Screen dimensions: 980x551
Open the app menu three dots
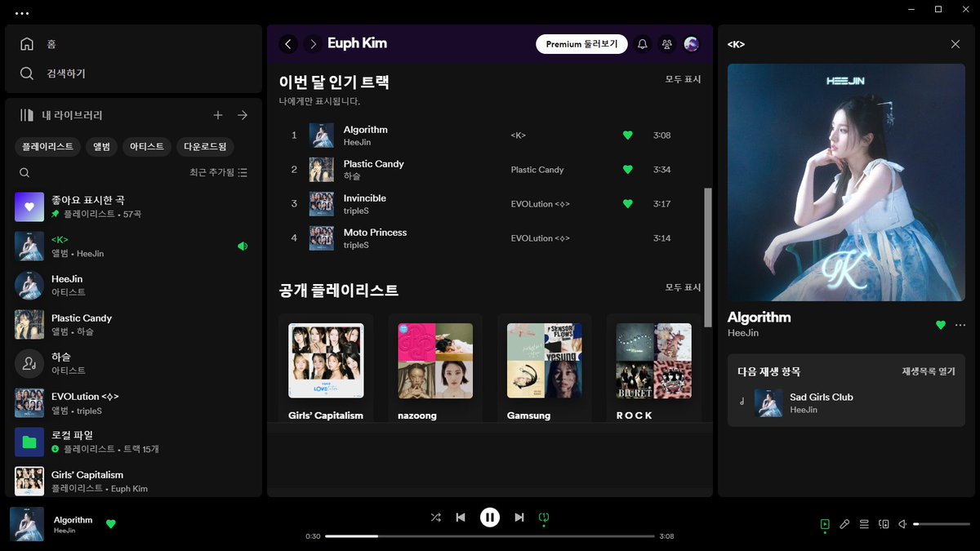coord(22,13)
